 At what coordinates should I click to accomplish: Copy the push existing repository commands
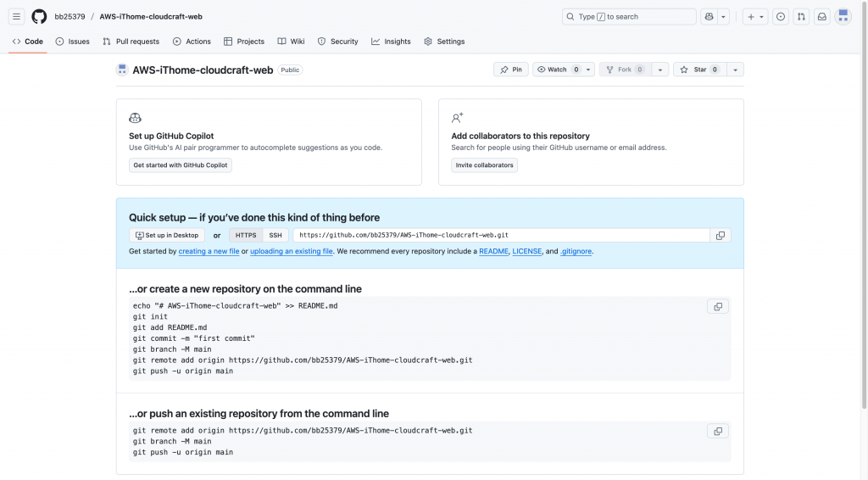pos(717,432)
